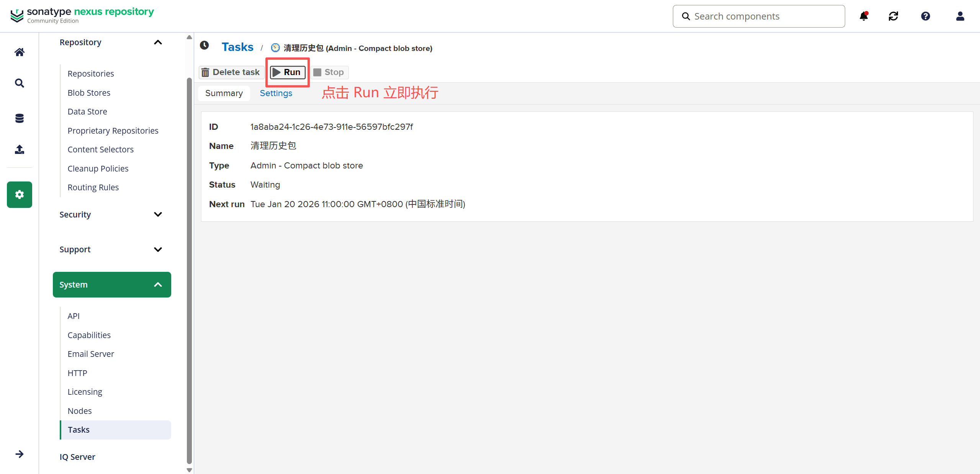Select the green settings gear icon
The height and width of the screenshot is (474, 980).
(20, 195)
